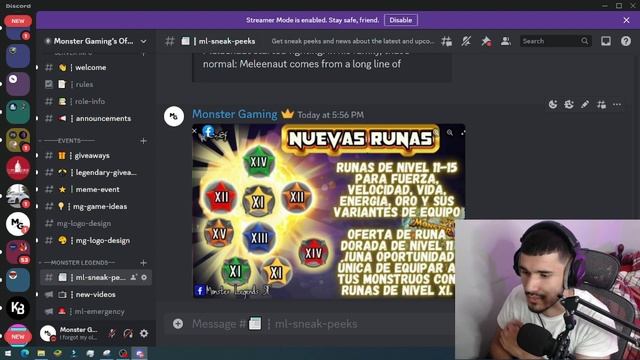The image size is (640, 360).
Task: Open More options on the message
Action: click(617, 104)
